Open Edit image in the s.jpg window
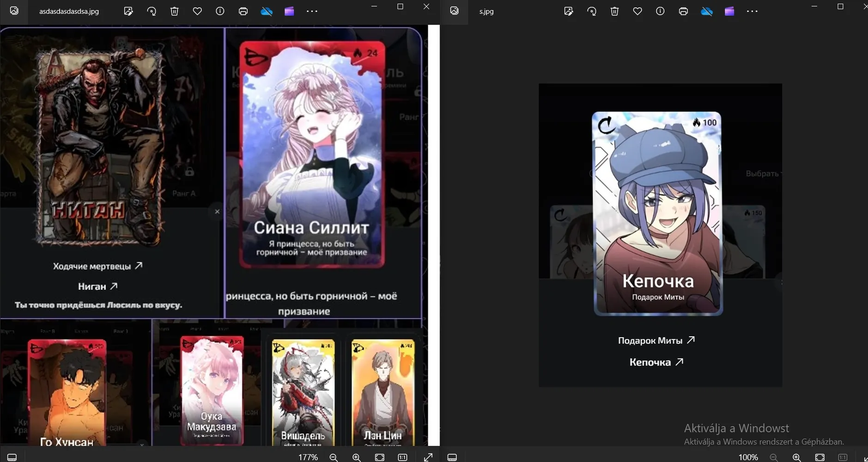Screen dimensions: 868x462 569,11
